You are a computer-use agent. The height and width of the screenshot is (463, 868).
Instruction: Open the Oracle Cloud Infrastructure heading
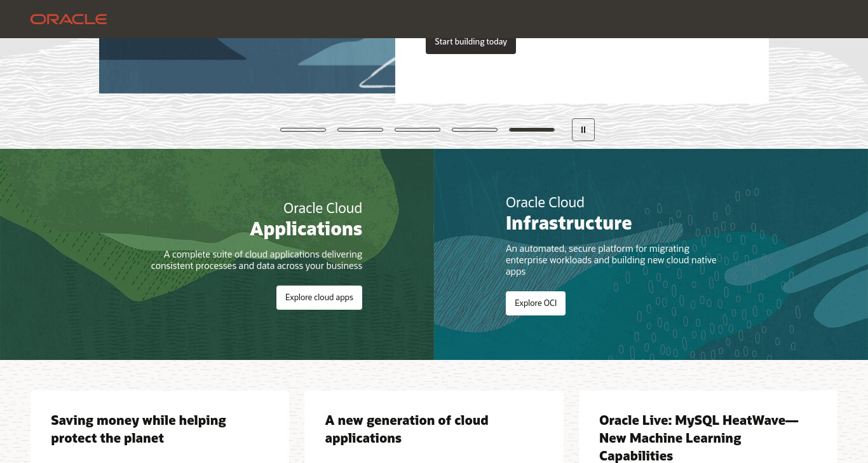[x=569, y=213]
